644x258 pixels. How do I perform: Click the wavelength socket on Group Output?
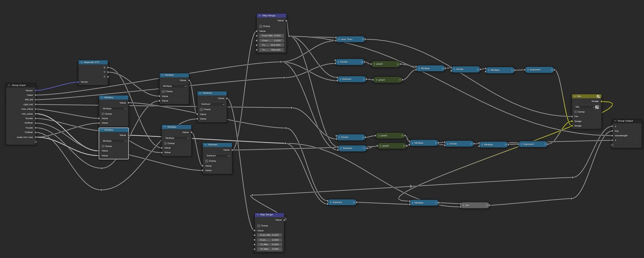(612, 136)
